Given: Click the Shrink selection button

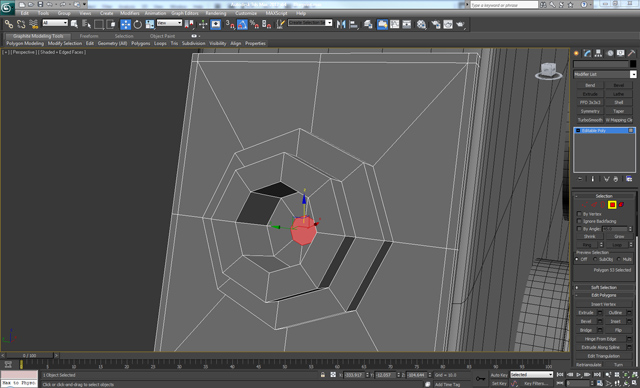Looking at the screenshot, I should pyautogui.click(x=590, y=236).
